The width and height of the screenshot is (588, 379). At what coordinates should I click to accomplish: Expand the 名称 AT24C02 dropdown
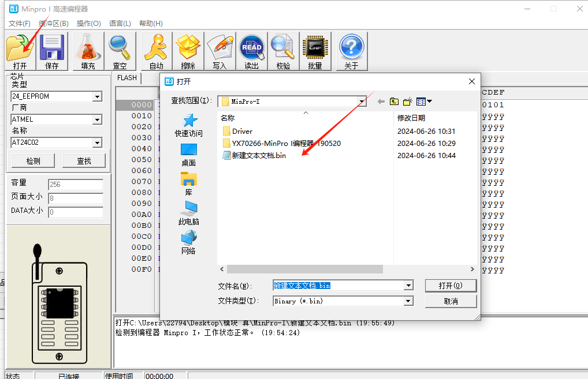tap(97, 142)
